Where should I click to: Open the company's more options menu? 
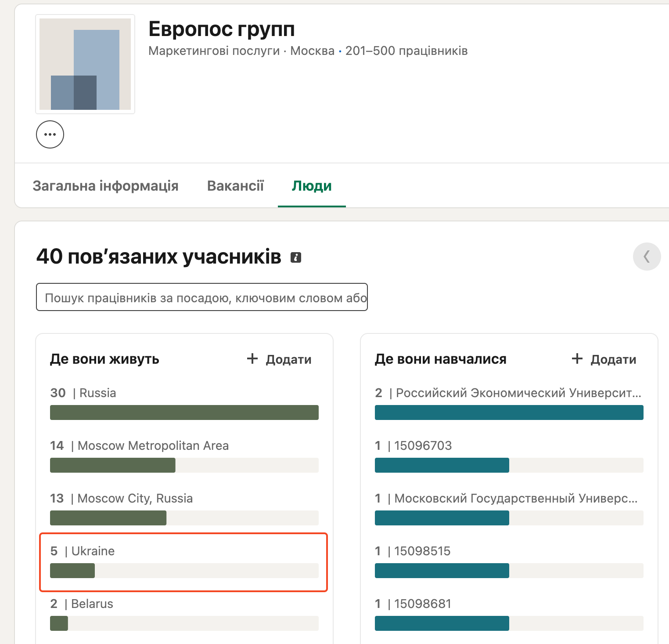pyautogui.click(x=50, y=134)
